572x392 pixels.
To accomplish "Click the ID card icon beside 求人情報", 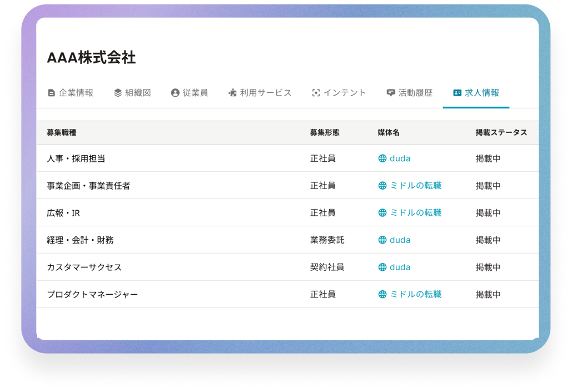I will 457,93.
